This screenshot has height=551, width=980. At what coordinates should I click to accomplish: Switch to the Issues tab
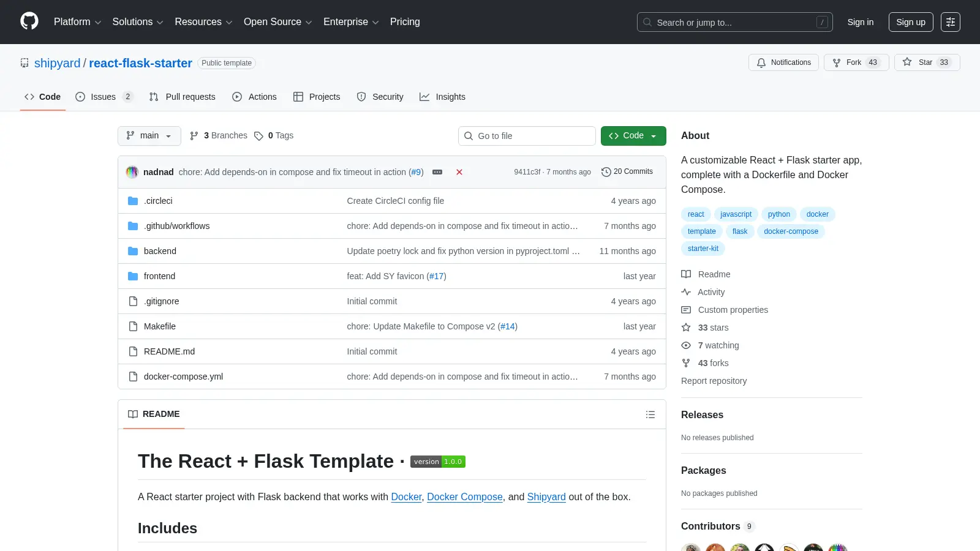tap(104, 97)
